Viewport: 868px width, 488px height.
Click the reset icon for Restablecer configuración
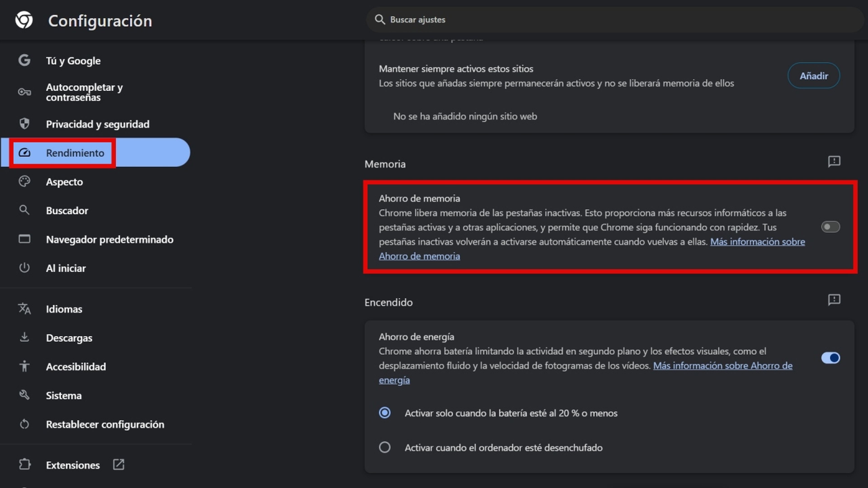click(x=24, y=424)
